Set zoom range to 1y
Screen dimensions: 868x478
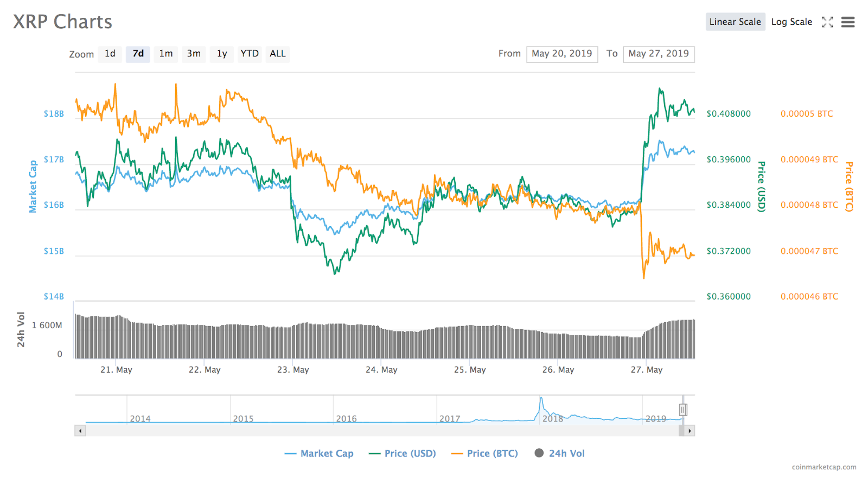point(222,54)
